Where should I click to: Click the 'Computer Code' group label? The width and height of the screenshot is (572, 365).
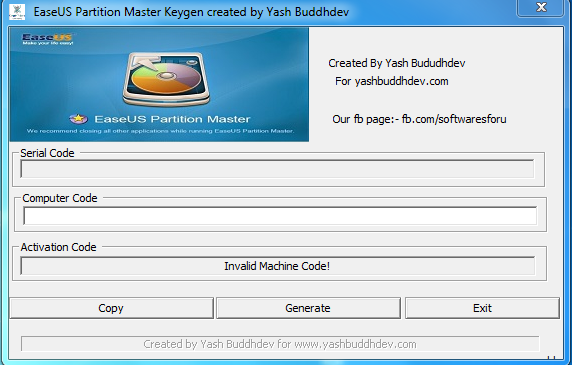coord(60,198)
